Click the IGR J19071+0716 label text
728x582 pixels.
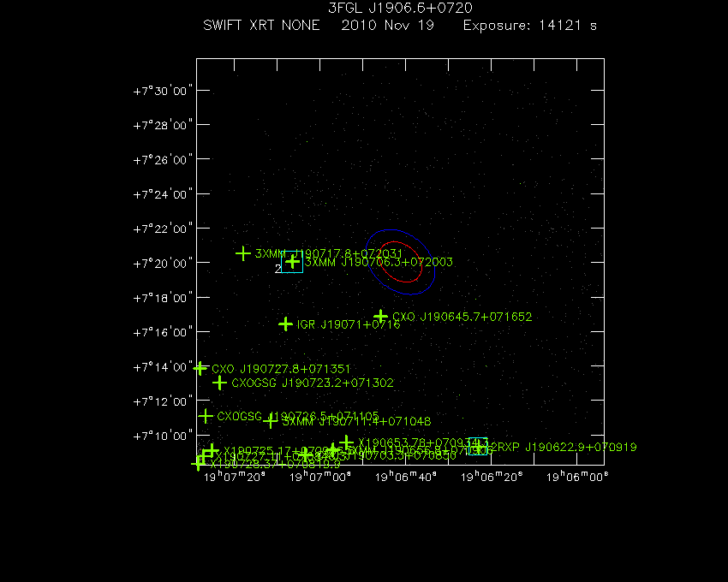[349, 324]
